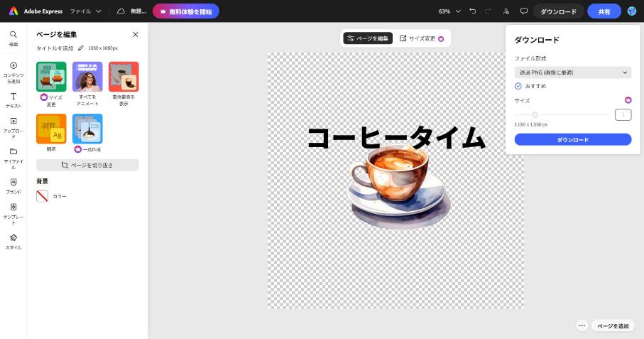Open the add content (コンテンツを追加) panel
The width and height of the screenshot is (644, 339).
13,72
